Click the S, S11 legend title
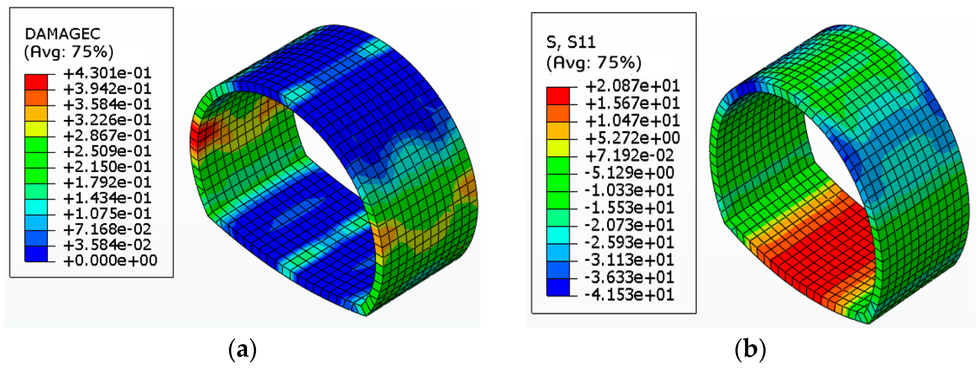The width and height of the screenshot is (980, 369). click(x=571, y=42)
